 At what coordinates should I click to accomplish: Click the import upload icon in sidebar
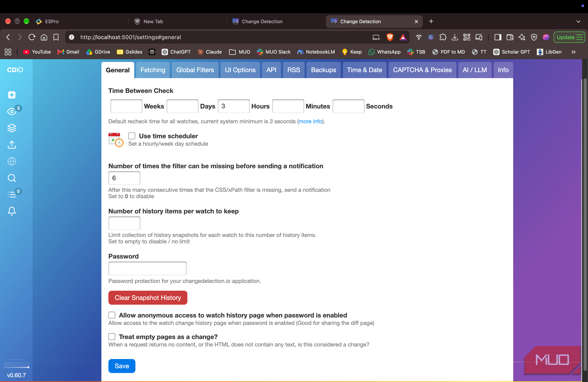coord(12,145)
